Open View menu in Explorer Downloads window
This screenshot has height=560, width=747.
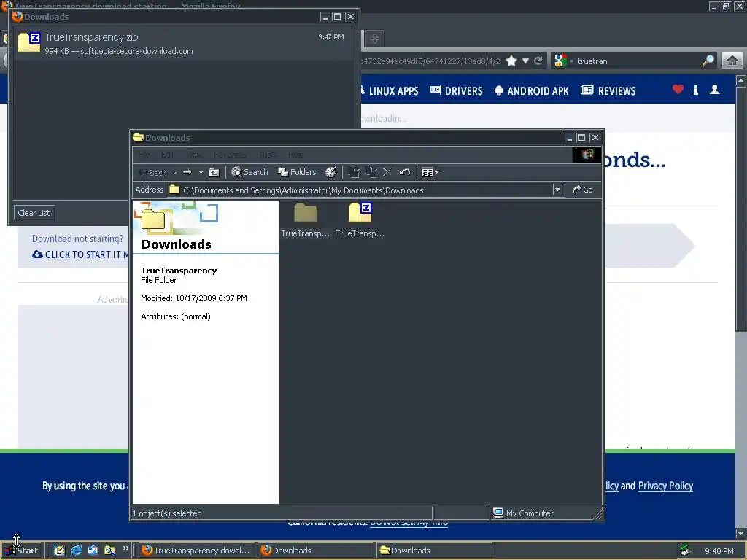coord(194,155)
